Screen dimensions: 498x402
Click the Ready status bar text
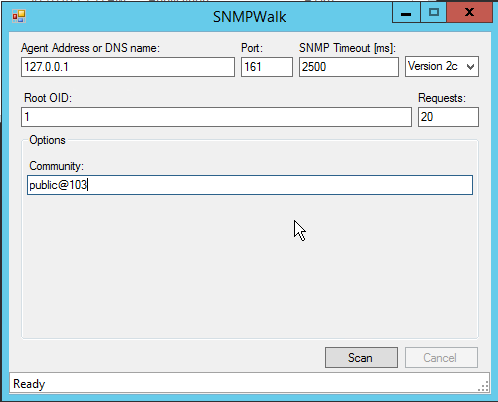coord(29,384)
